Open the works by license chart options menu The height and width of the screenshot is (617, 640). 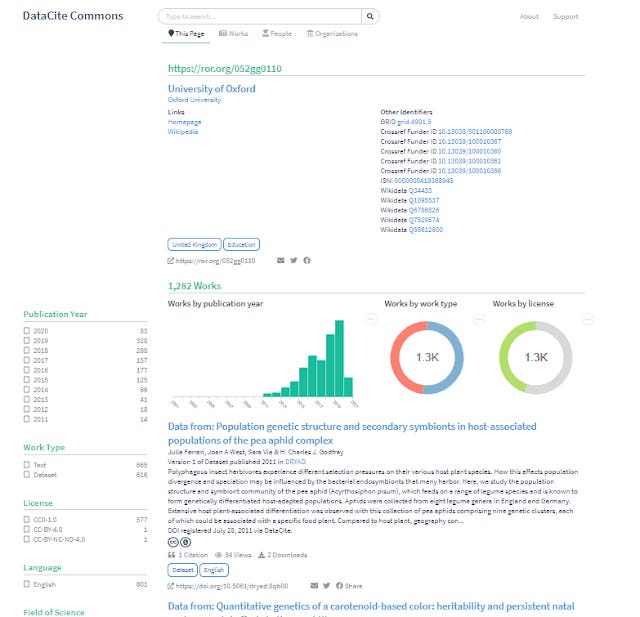[588, 319]
